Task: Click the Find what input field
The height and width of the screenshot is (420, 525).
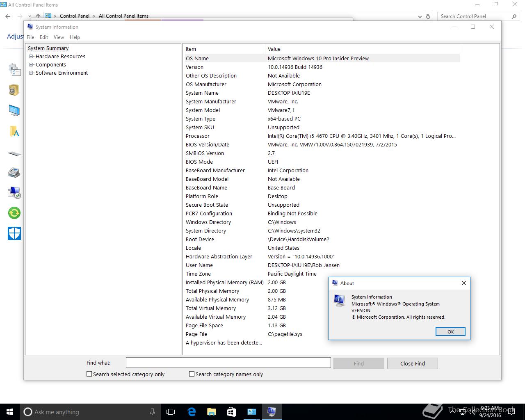Action: pyautogui.click(x=228, y=363)
